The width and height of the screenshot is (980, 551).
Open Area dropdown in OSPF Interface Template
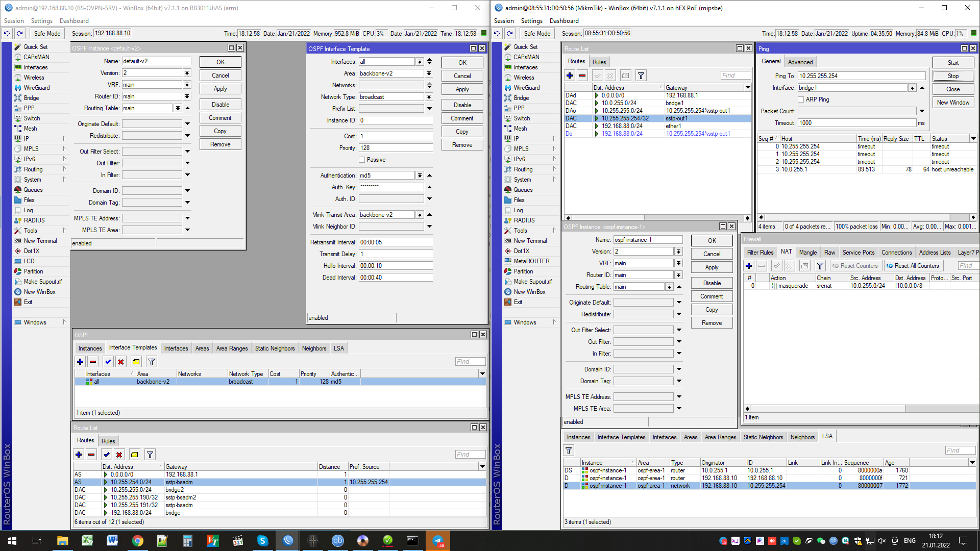(x=429, y=73)
